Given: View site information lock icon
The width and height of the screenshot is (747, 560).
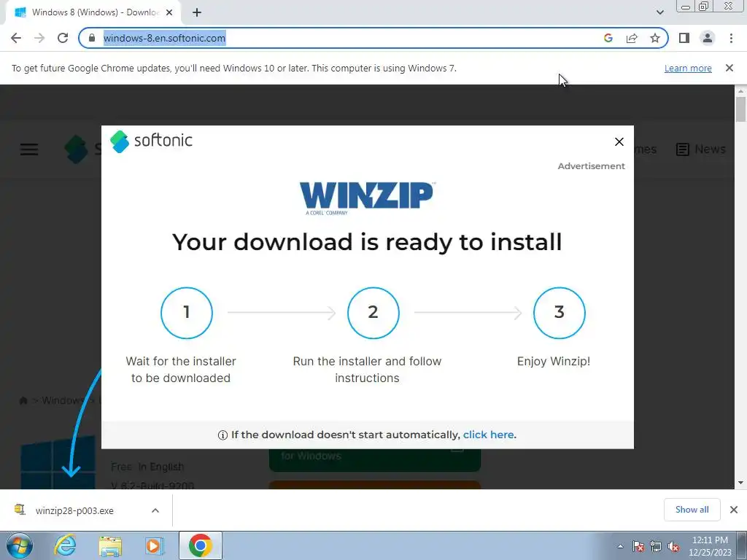Looking at the screenshot, I should tap(92, 38).
